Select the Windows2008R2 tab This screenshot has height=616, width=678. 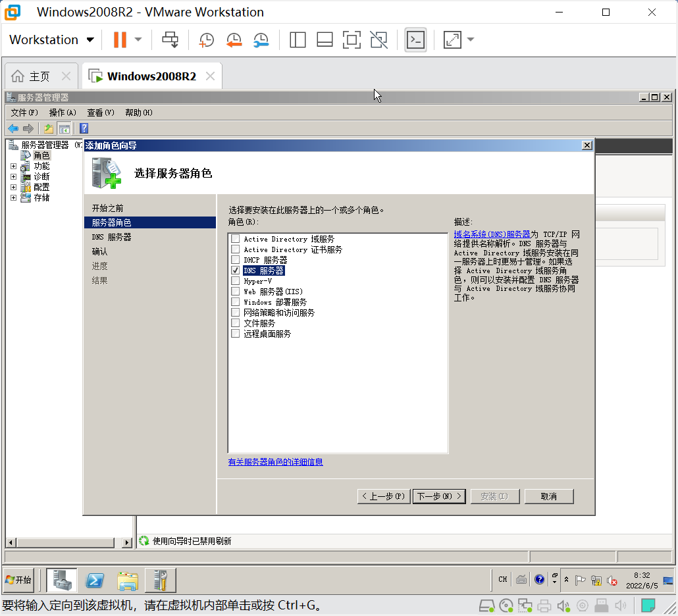pyautogui.click(x=151, y=76)
